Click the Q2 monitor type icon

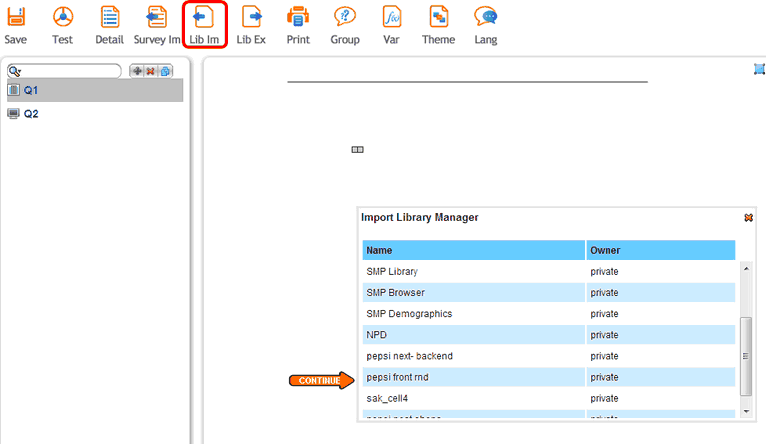click(x=14, y=114)
